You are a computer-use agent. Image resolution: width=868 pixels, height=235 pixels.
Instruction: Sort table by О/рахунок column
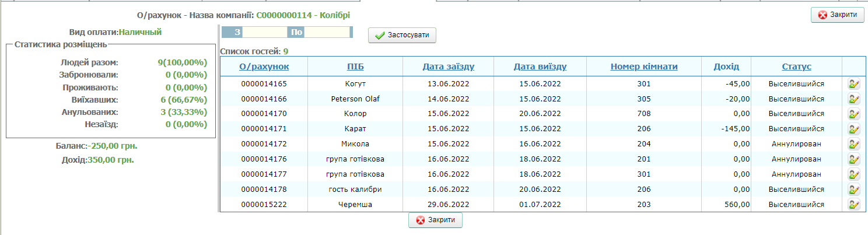[264, 66]
